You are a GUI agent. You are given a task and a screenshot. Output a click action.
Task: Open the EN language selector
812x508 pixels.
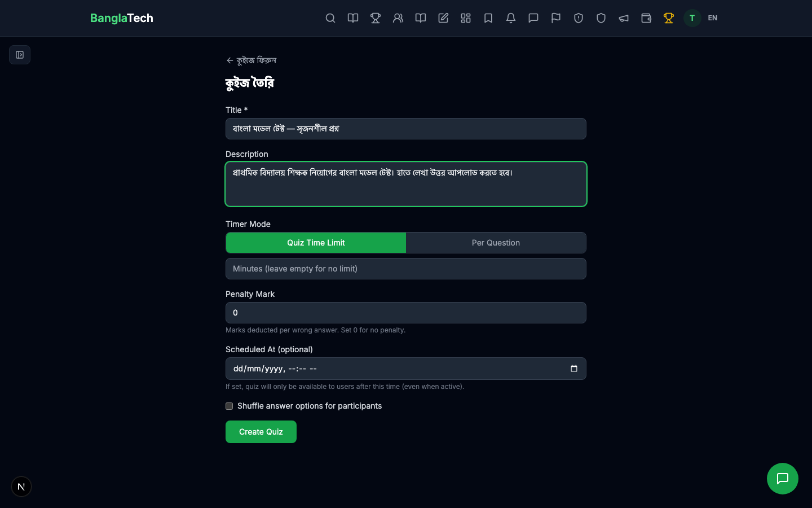click(713, 18)
